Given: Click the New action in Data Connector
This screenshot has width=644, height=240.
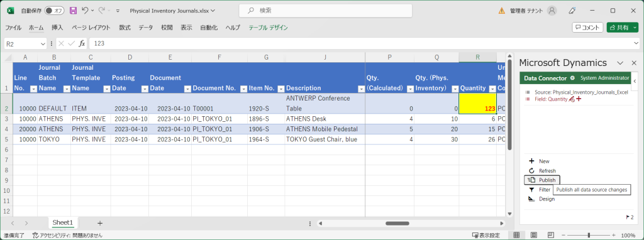Looking at the screenshot, I should tap(538, 161).
